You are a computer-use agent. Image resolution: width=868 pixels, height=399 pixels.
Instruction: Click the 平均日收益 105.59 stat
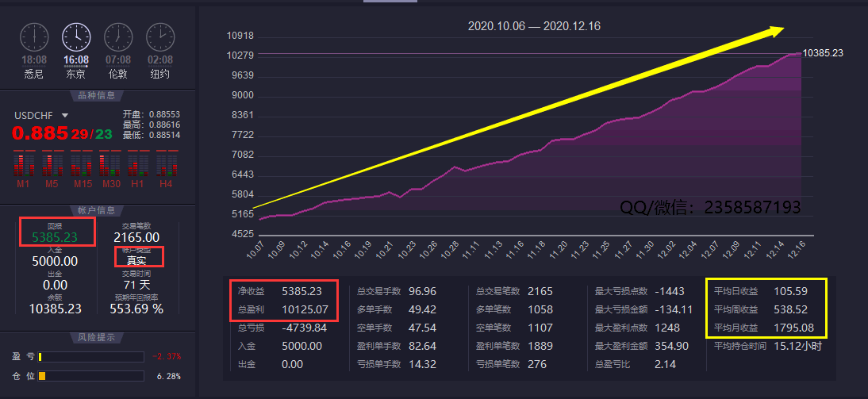(761, 291)
